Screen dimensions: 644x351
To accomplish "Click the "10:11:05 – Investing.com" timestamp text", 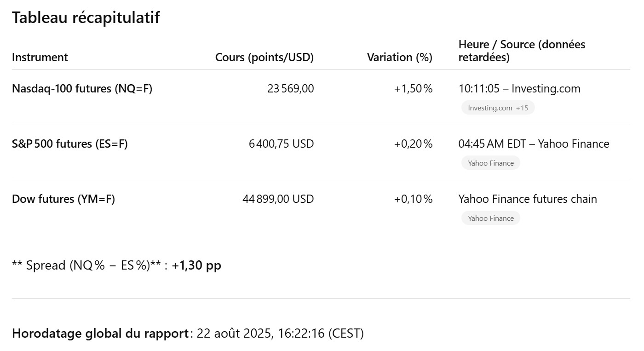I will click(519, 89).
